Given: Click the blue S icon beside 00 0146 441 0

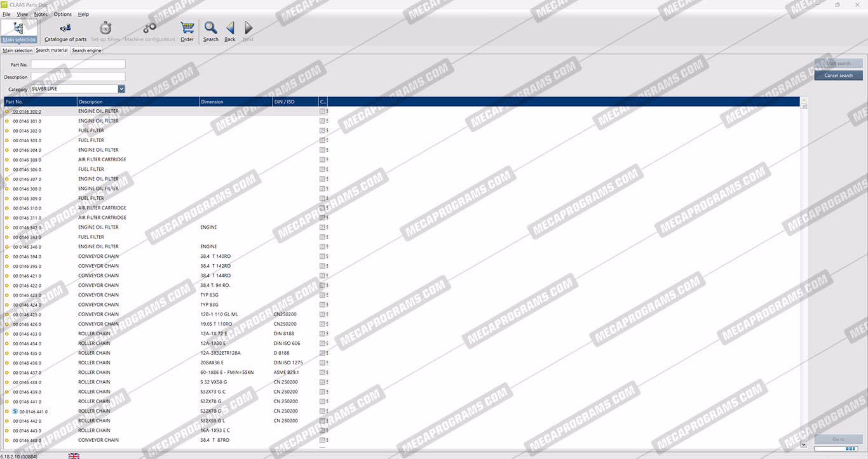Looking at the screenshot, I should tap(15, 411).
